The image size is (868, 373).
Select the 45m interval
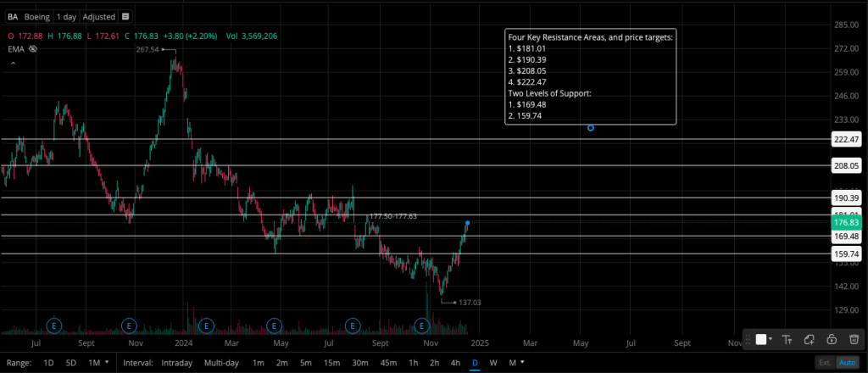click(388, 363)
